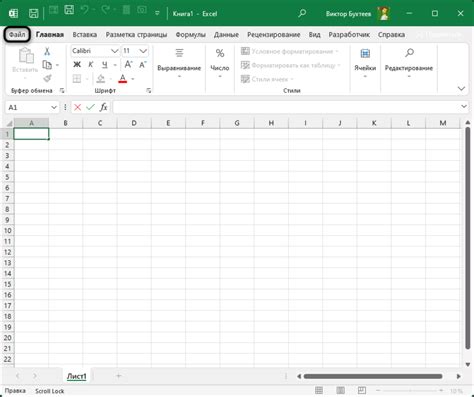Click the Copy icon in Буфер обмена
Viewport: 474px width, 397px height.
pyautogui.click(x=47, y=65)
